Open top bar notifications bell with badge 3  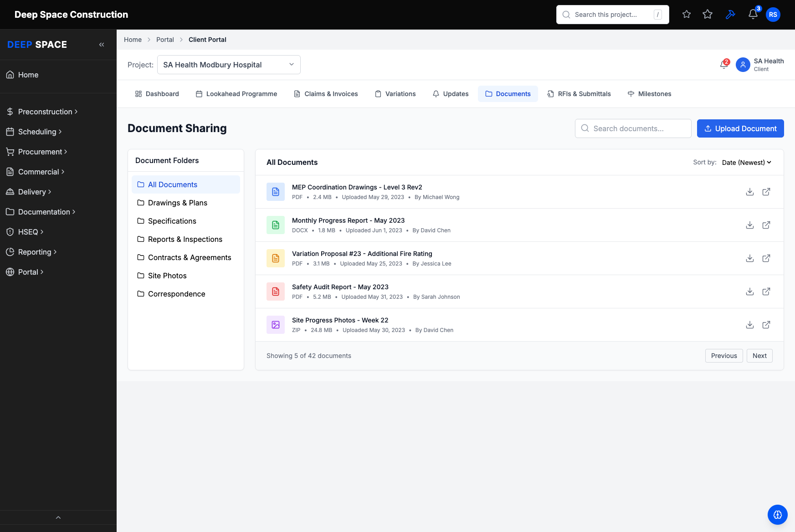click(x=753, y=15)
